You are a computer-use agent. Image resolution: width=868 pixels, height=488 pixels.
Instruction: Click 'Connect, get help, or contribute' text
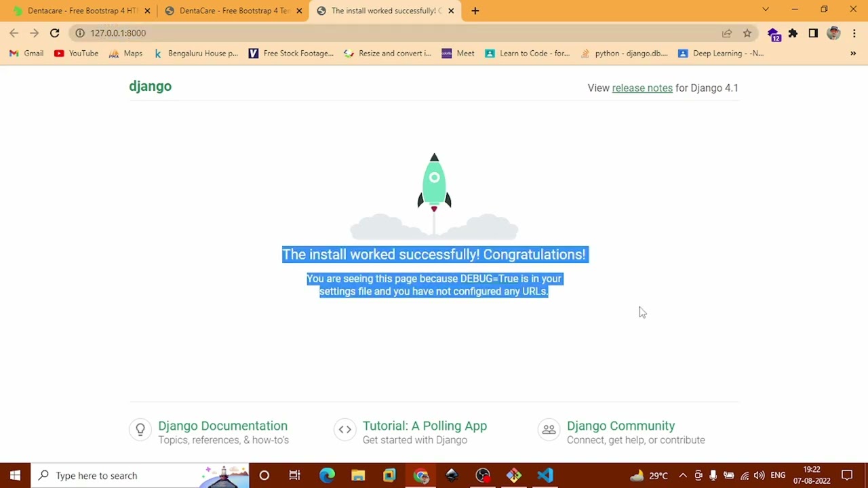click(x=636, y=441)
